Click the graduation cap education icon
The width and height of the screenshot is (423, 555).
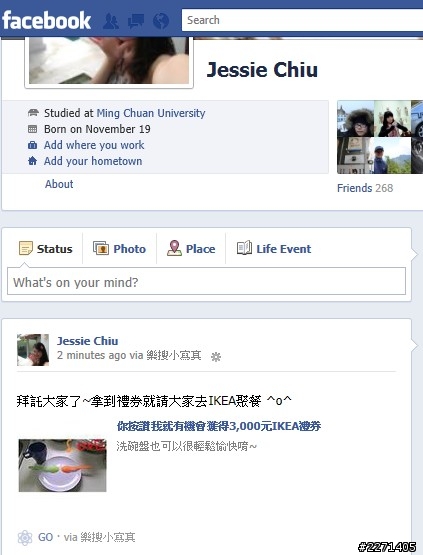tap(33, 113)
